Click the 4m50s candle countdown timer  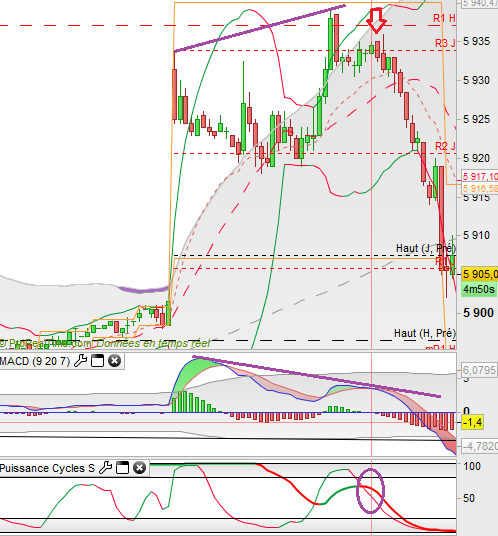[479, 289]
